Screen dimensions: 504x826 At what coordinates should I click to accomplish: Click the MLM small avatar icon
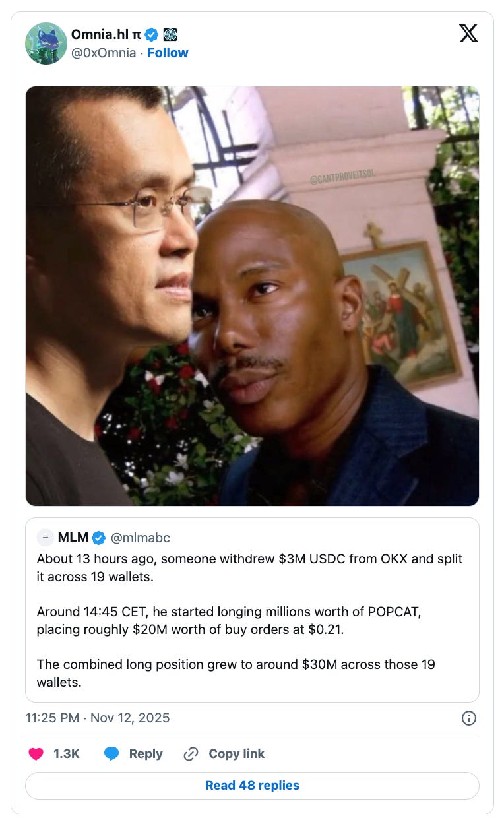point(46,538)
